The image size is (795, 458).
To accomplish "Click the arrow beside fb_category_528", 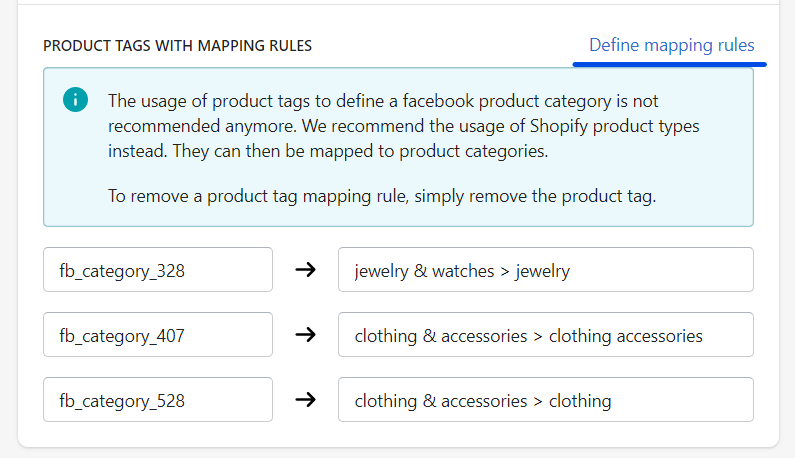I will pos(306,400).
